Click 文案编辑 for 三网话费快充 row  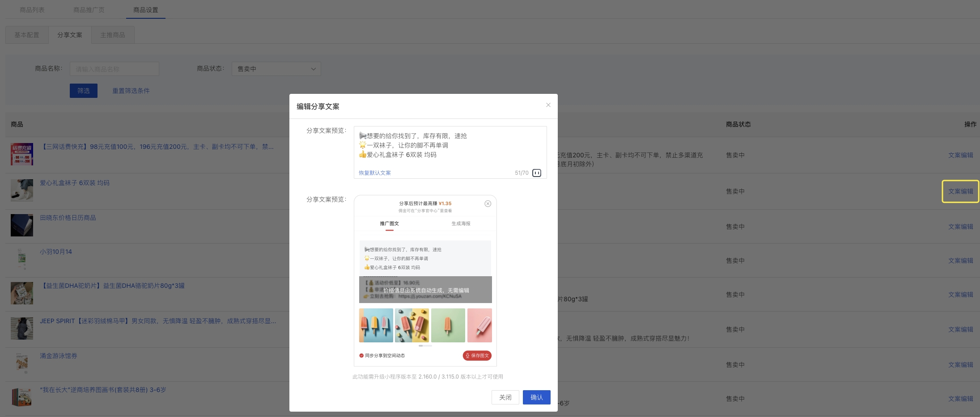coord(960,155)
